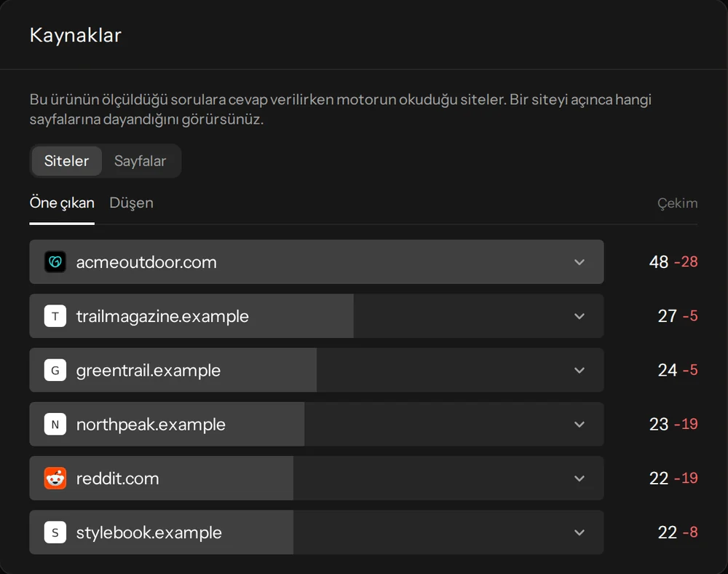Expand the acmeoutdoor.com row chevron
Screen dimensions: 728x574
[579, 262]
